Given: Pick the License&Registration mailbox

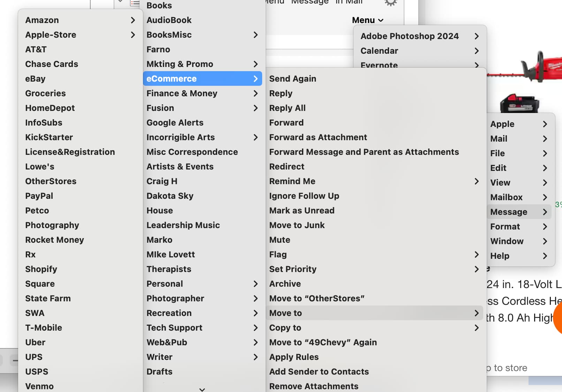Looking at the screenshot, I should [80, 152].
